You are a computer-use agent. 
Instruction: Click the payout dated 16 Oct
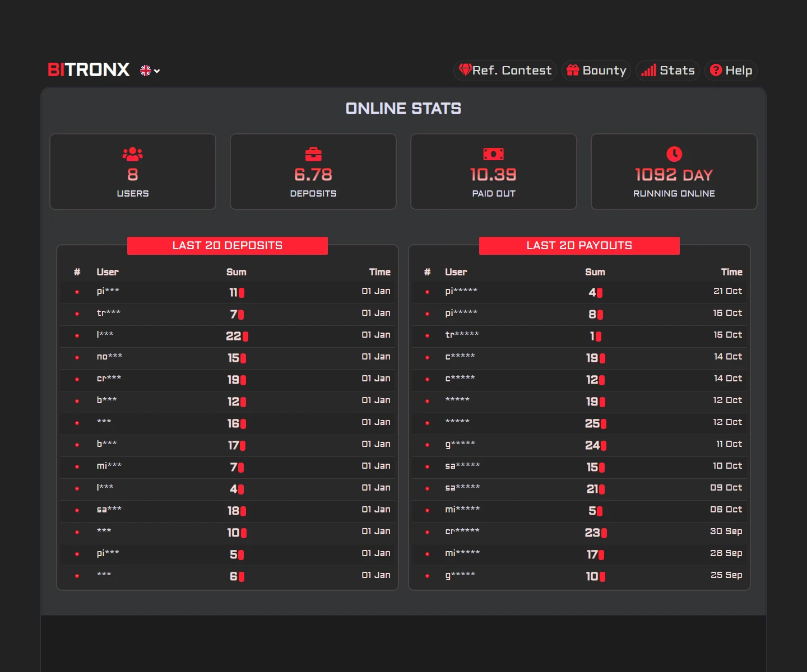(x=727, y=313)
